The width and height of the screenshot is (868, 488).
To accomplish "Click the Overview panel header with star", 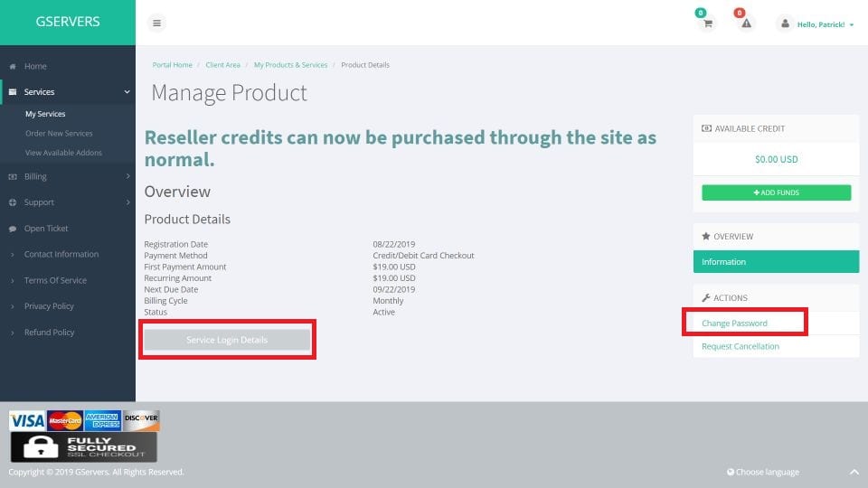I will pos(776,236).
